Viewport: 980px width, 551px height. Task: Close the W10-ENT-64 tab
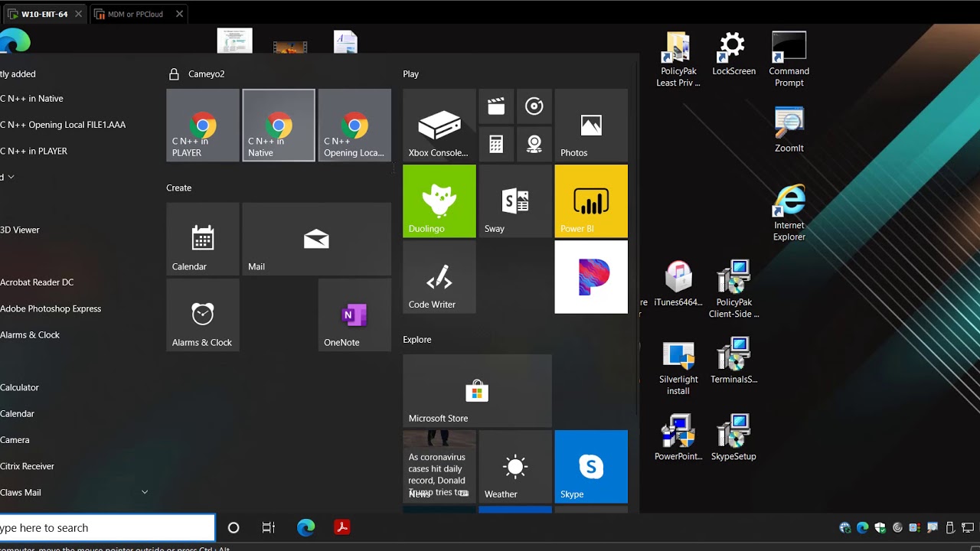coord(78,14)
